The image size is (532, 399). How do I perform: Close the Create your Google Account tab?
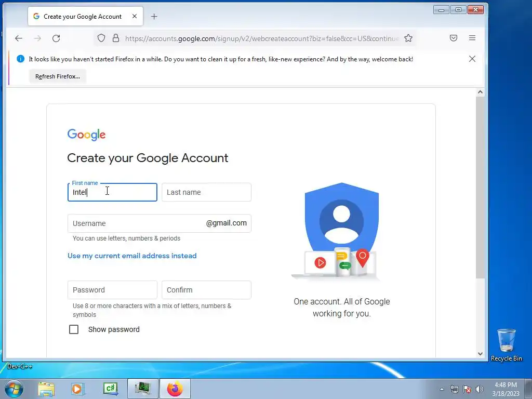135,16
